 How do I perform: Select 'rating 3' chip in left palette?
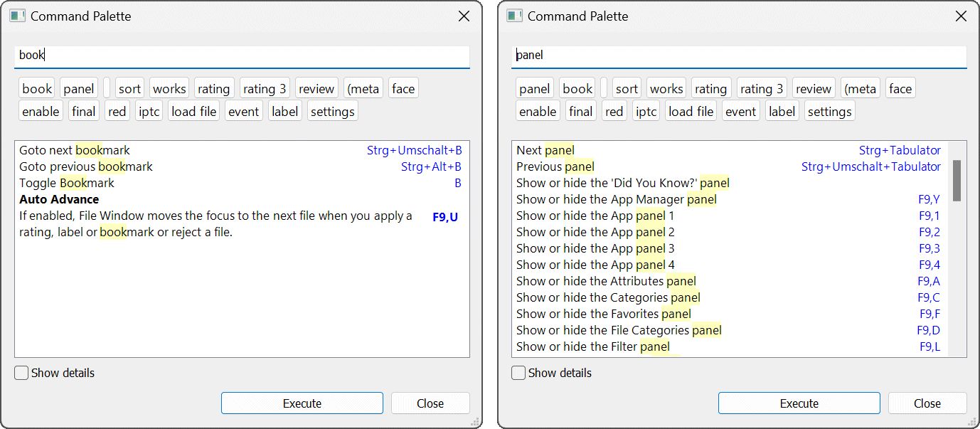click(265, 89)
